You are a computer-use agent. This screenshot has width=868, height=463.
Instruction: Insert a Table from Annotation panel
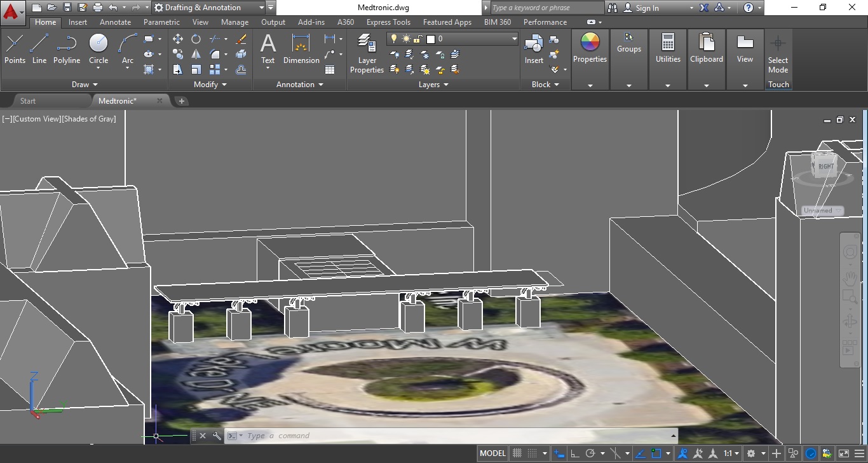tap(330, 69)
